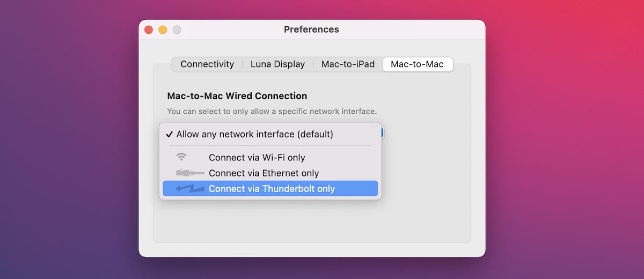Click the Preferences title bar text
Viewport: 644px width, 279px height.
pos(311,30)
